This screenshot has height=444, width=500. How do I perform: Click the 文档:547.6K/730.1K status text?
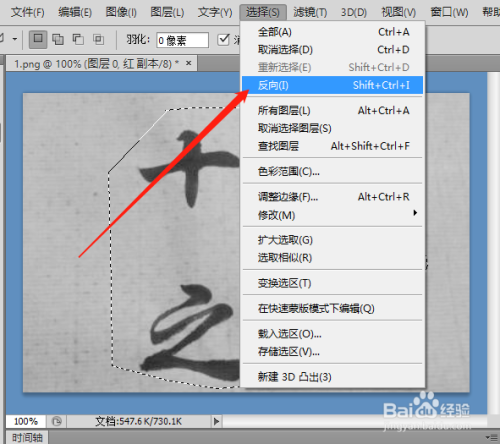pyautogui.click(x=139, y=421)
